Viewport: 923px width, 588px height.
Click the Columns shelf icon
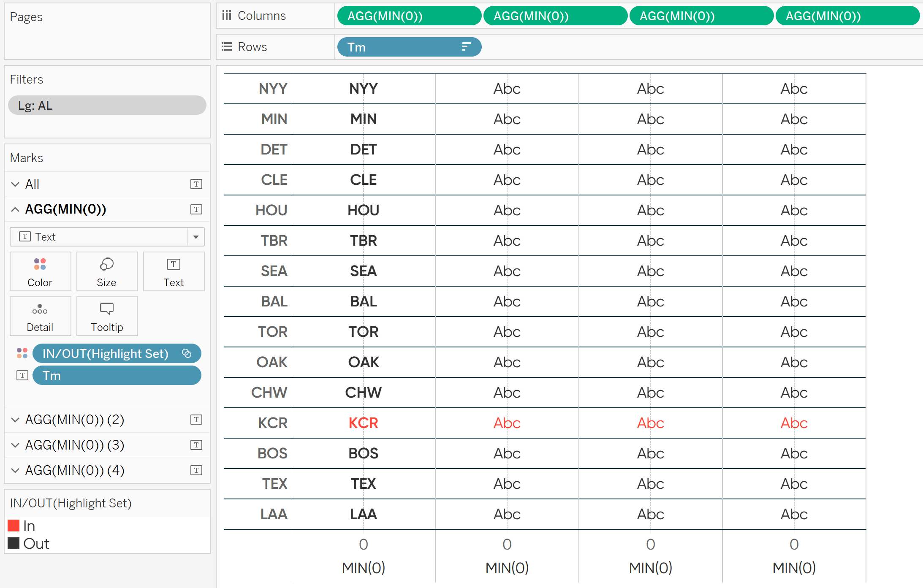point(227,16)
